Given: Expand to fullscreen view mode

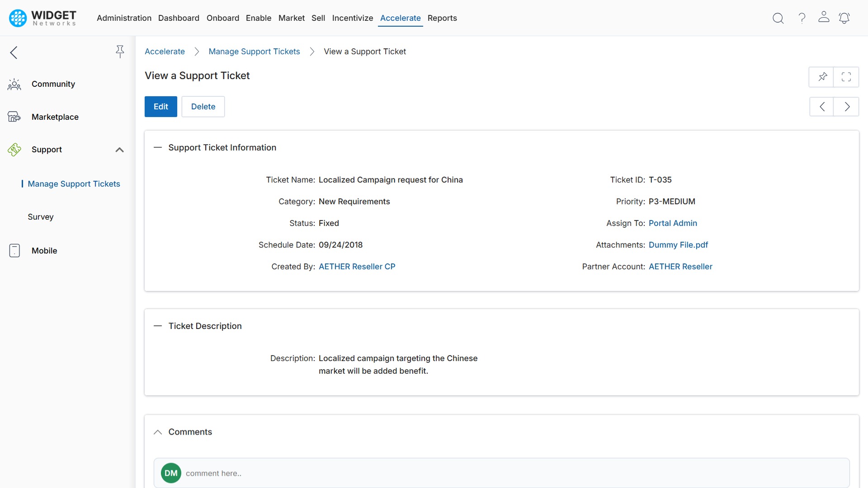Looking at the screenshot, I should pos(846,77).
